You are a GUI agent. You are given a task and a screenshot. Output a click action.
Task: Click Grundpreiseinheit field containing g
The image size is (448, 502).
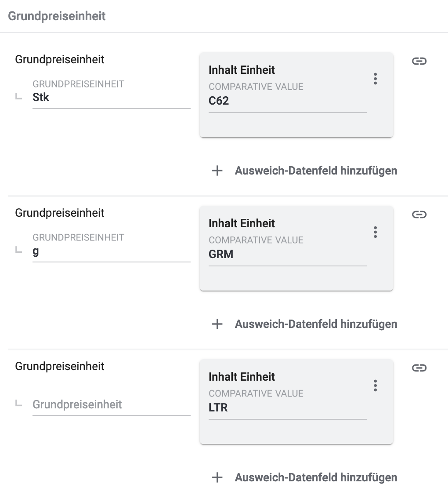click(x=111, y=251)
